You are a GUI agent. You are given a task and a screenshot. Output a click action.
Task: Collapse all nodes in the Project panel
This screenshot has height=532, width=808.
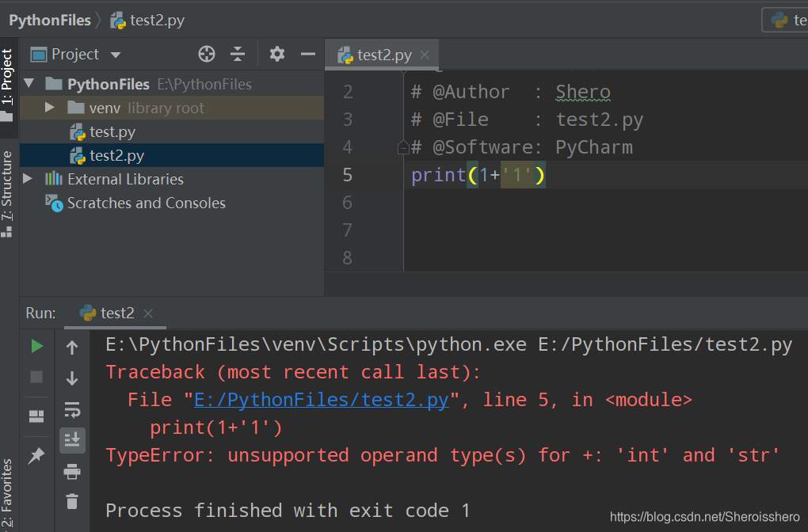(x=237, y=54)
